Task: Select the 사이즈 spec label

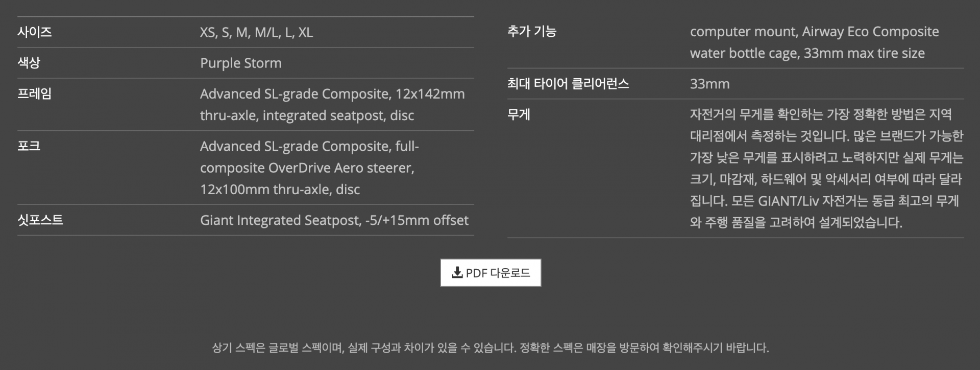Action: coord(35,32)
